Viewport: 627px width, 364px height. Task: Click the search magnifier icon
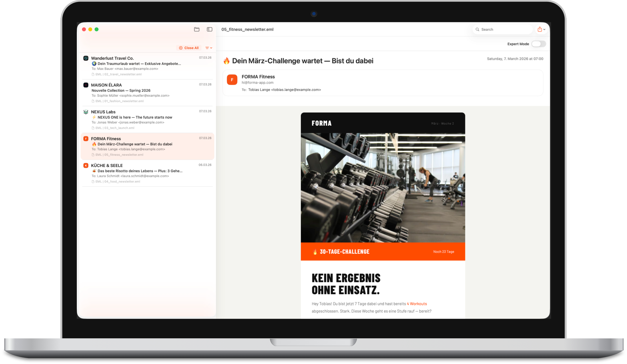point(477,29)
